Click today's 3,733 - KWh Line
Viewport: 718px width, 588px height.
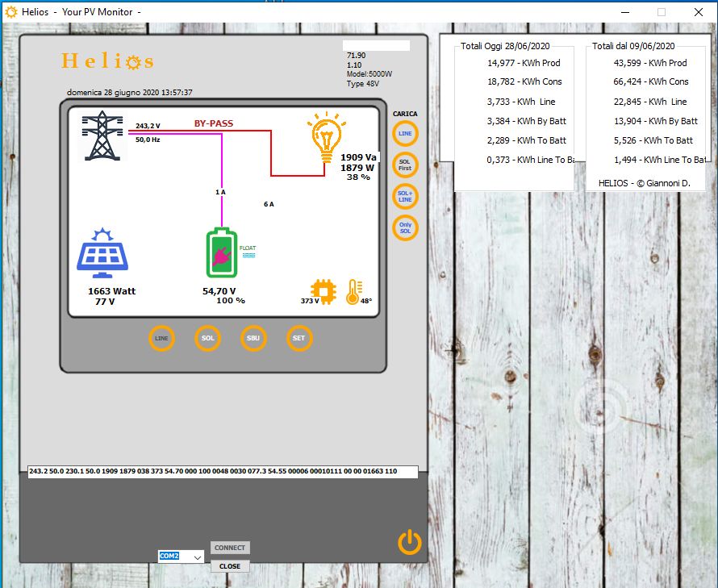tap(521, 102)
